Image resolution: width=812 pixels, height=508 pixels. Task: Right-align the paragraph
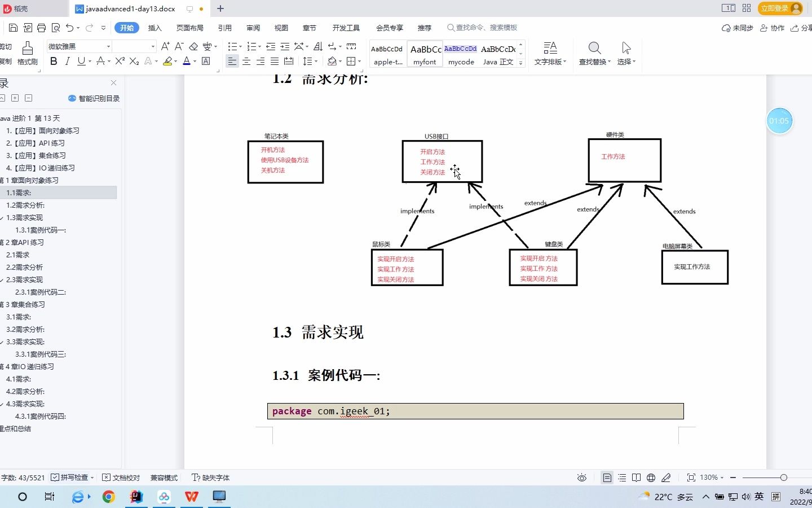pos(261,61)
